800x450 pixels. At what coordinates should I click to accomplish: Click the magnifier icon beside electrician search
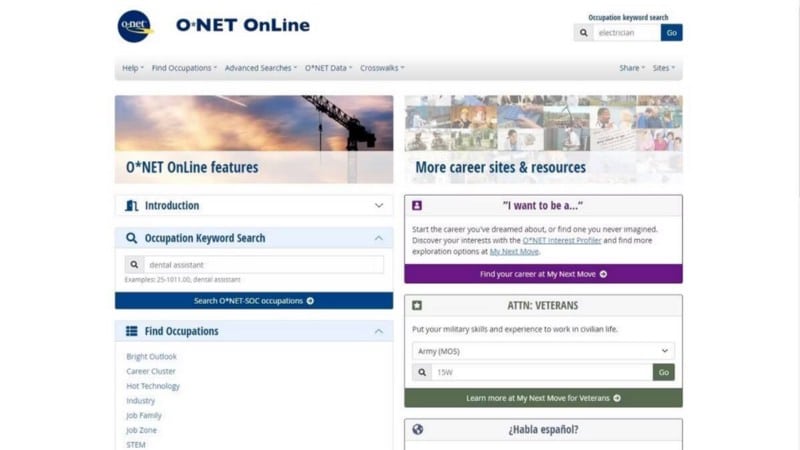(x=583, y=33)
